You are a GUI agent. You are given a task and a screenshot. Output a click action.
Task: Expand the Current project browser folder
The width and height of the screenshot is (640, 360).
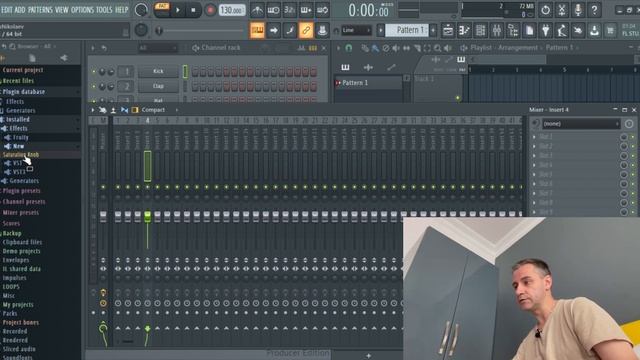[x=23, y=70]
